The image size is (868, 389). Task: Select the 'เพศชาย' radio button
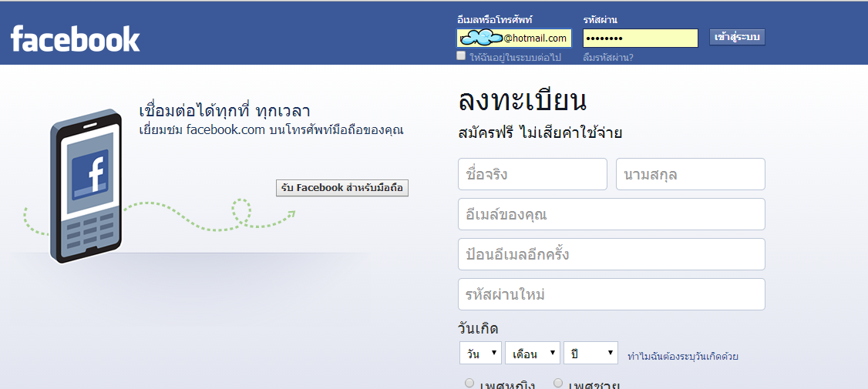pos(558,383)
